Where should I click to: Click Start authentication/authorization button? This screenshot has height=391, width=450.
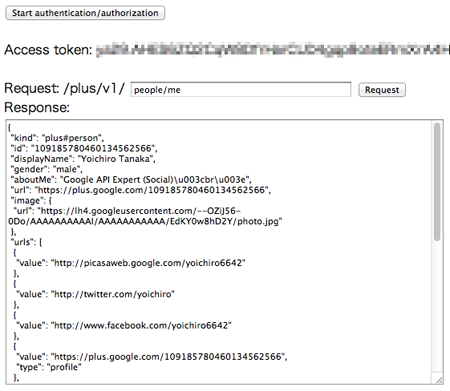[85, 13]
